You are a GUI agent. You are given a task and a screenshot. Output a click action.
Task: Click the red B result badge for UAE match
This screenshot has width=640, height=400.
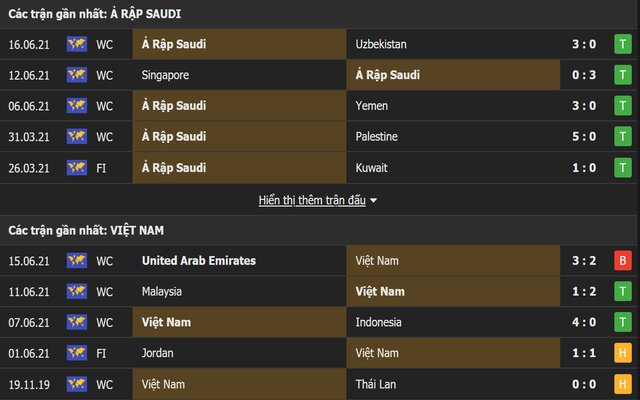[x=621, y=260]
